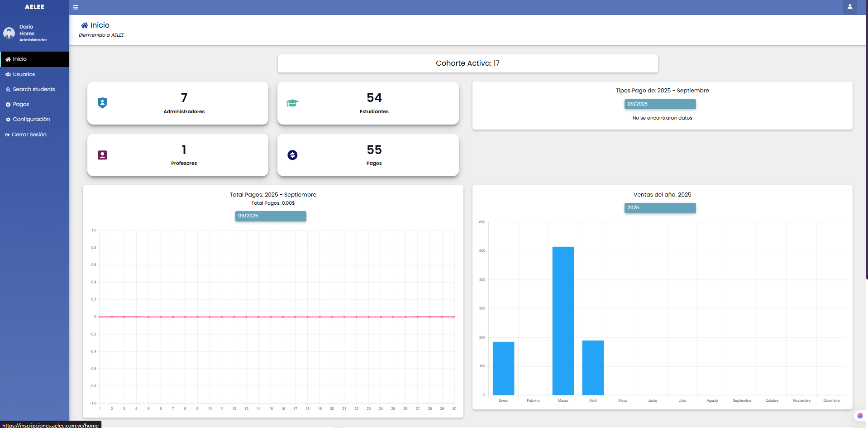Click Dario Flores avatar picture

(x=9, y=33)
